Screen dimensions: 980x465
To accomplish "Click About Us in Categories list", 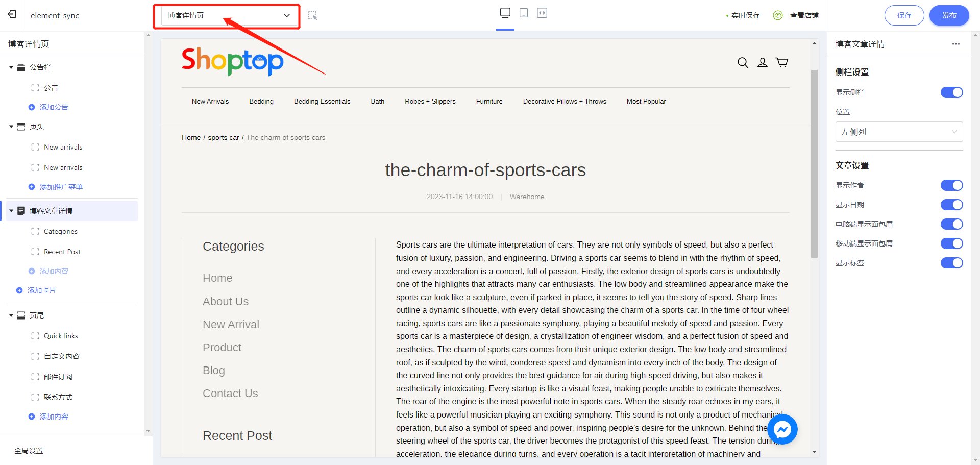I will click(226, 302).
